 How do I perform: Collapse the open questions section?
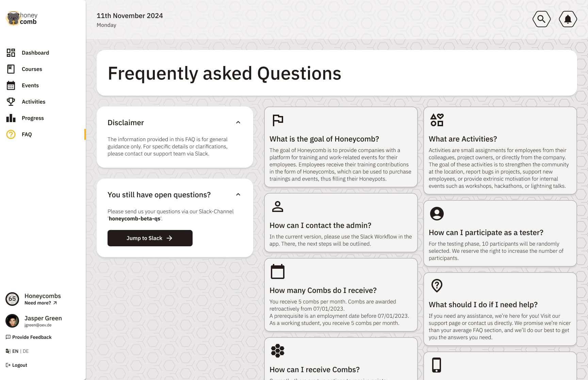pyautogui.click(x=238, y=194)
